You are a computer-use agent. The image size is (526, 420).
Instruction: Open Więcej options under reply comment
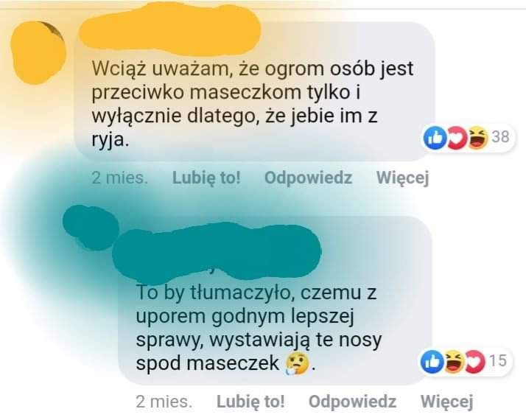(447, 402)
